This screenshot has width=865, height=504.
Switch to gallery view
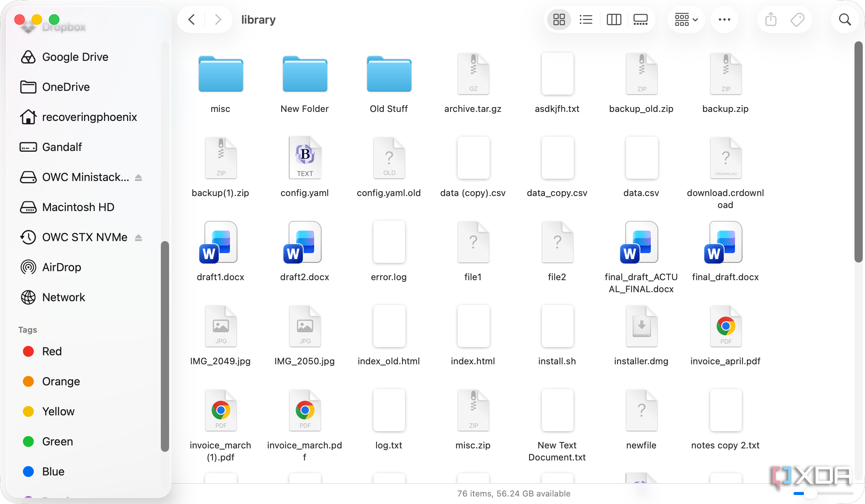pos(641,20)
